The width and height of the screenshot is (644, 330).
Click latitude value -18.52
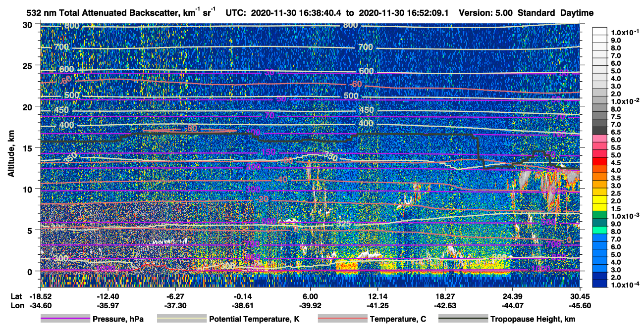coord(40,296)
